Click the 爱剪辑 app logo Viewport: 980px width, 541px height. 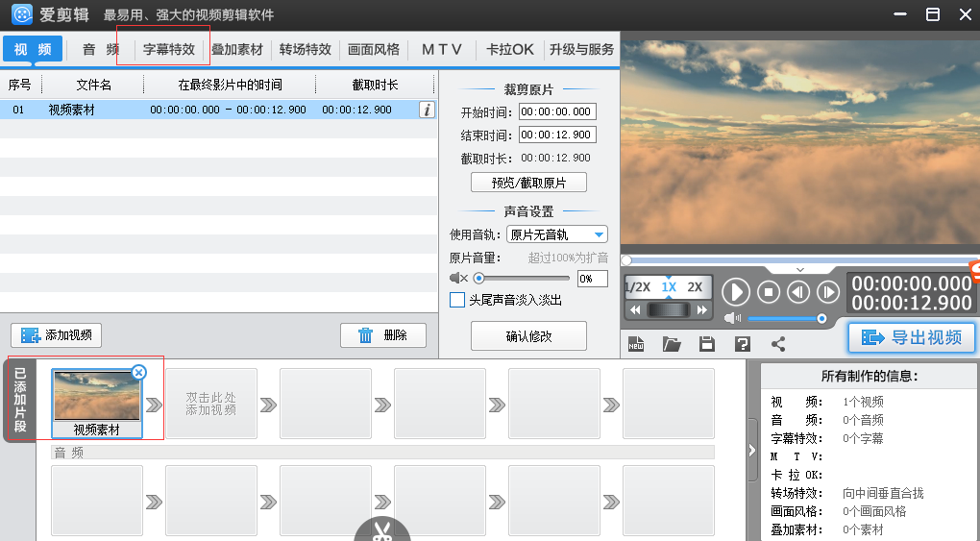(22, 14)
